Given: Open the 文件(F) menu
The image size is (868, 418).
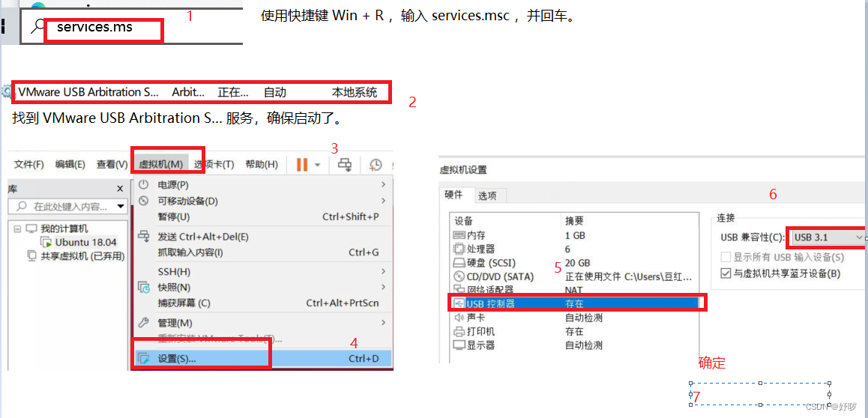Looking at the screenshot, I should click(28, 164).
